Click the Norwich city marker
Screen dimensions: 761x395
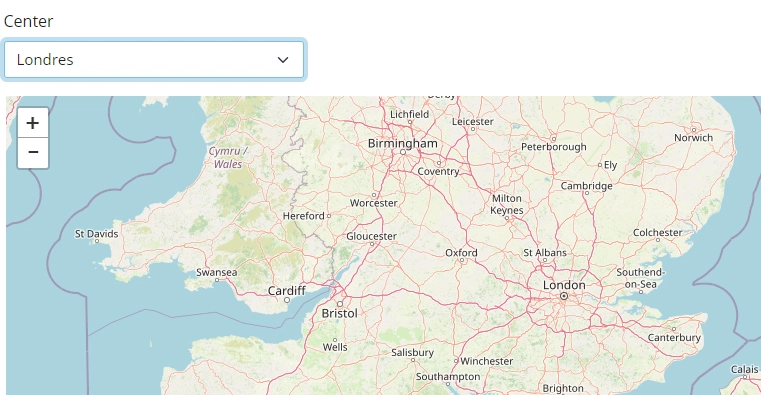pyautogui.click(x=694, y=130)
